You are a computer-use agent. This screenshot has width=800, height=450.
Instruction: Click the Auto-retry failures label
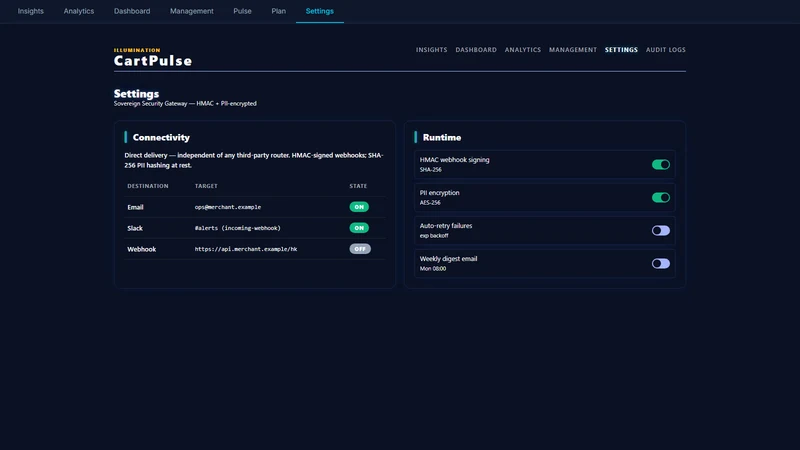[445, 226]
